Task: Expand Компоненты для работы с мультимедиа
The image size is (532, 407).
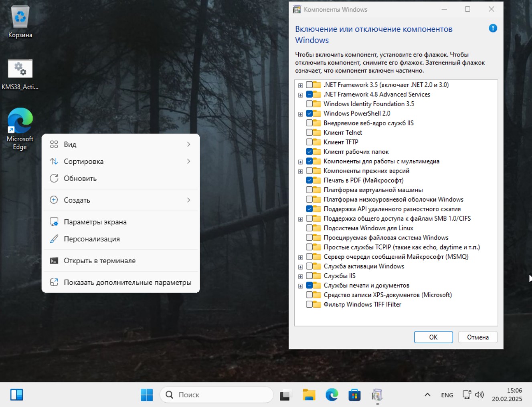Action: click(300, 162)
